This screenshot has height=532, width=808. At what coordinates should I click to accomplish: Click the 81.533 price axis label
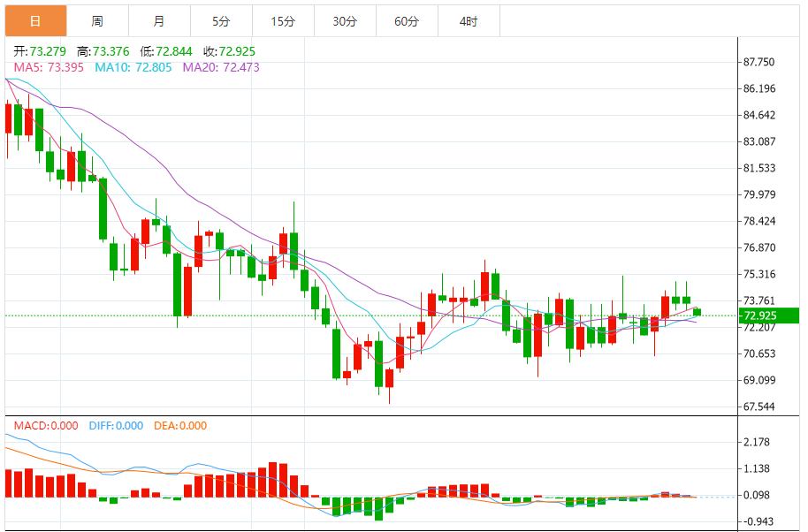pyautogui.click(x=758, y=168)
